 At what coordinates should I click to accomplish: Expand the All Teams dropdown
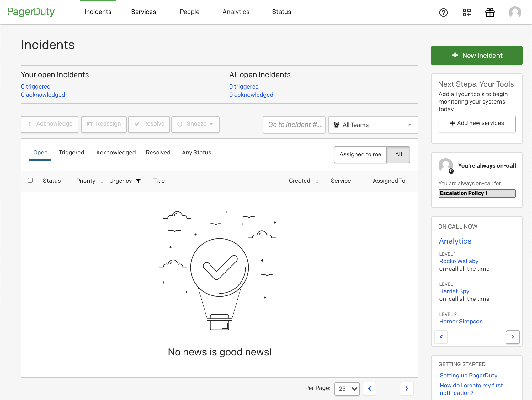click(373, 125)
